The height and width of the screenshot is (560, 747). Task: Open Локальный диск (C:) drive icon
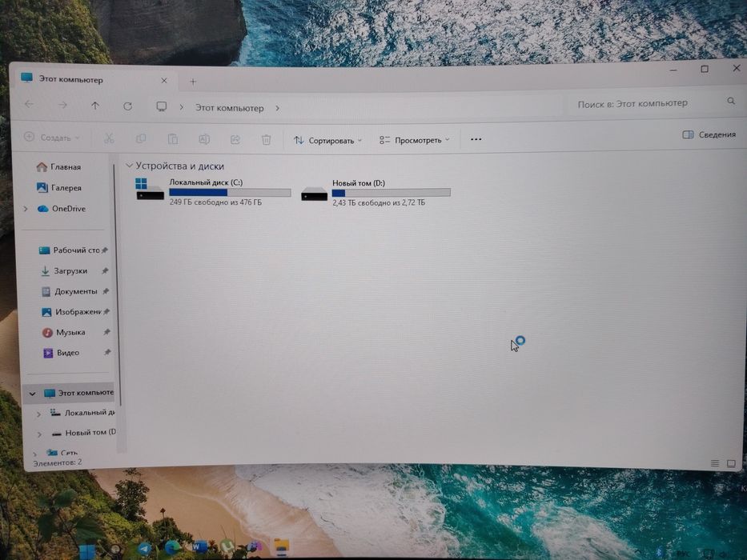point(150,190)
